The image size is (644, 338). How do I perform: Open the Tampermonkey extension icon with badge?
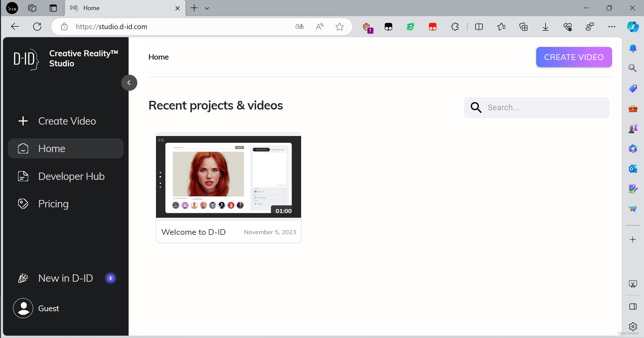[367, 27]
